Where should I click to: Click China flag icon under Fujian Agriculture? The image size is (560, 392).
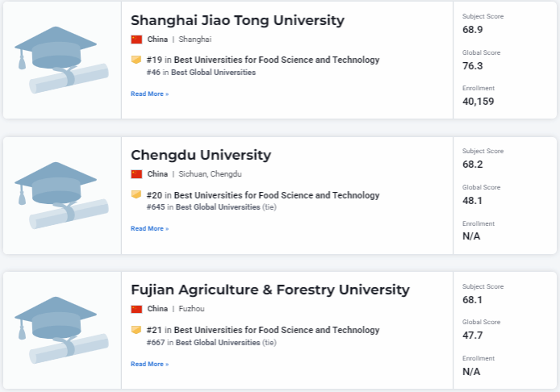click(136, 308)
